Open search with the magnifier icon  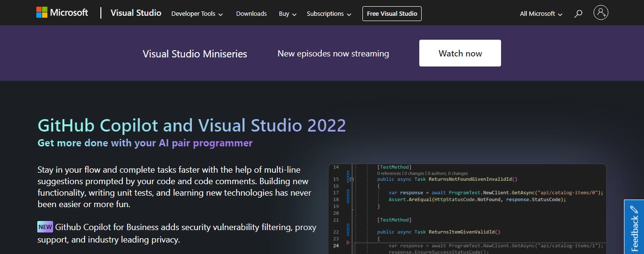(578, 14)
